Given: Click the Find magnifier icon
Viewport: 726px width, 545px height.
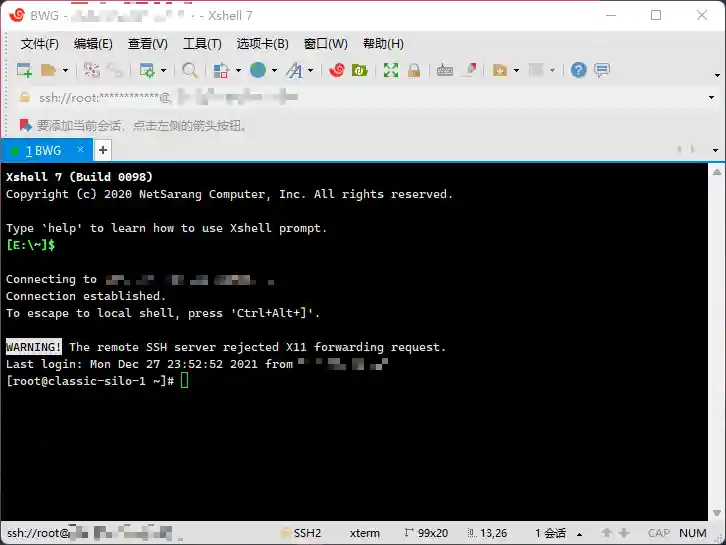Looking at the screenshot, I should (190, 70).
